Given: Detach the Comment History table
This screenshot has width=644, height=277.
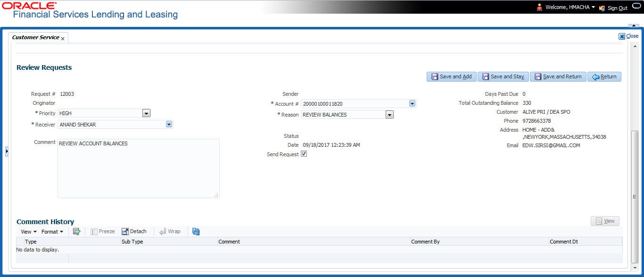Looking at the screenshot, I should 134,232.
